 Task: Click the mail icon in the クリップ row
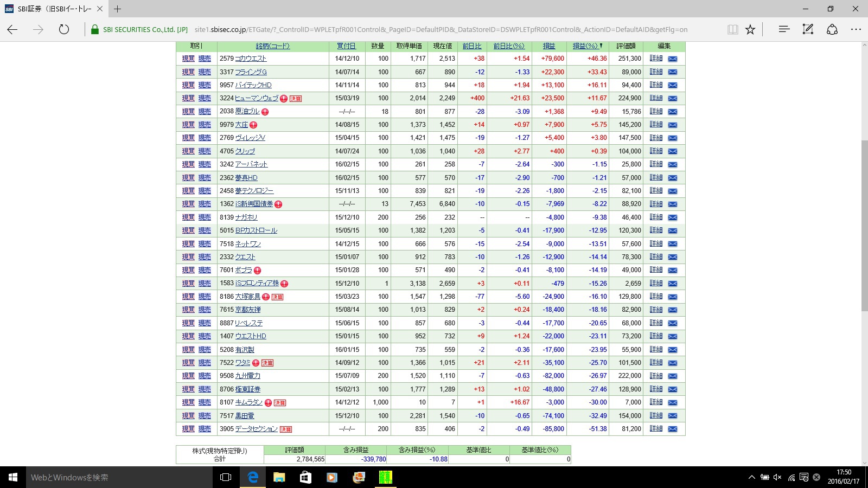pyautogui.click(x=673, y=151)
